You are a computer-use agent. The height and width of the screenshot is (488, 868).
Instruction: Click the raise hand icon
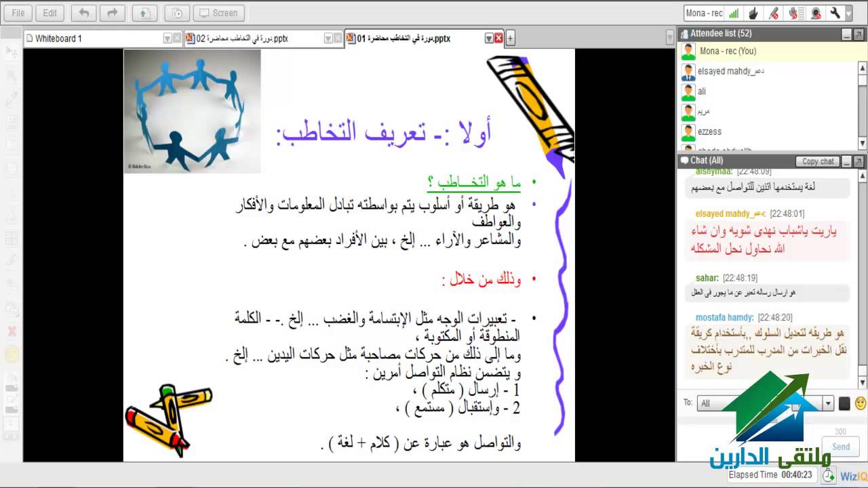[x=753, y=13]
